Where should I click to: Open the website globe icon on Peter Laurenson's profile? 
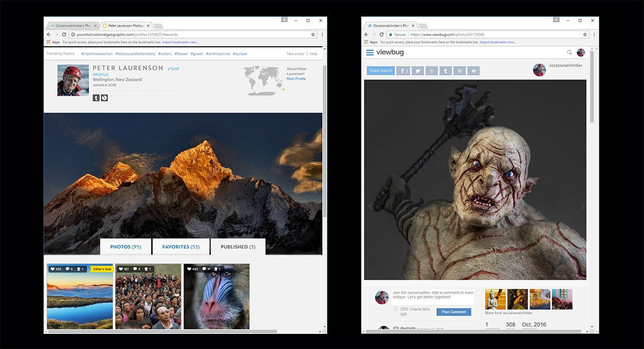coord(105,98)
